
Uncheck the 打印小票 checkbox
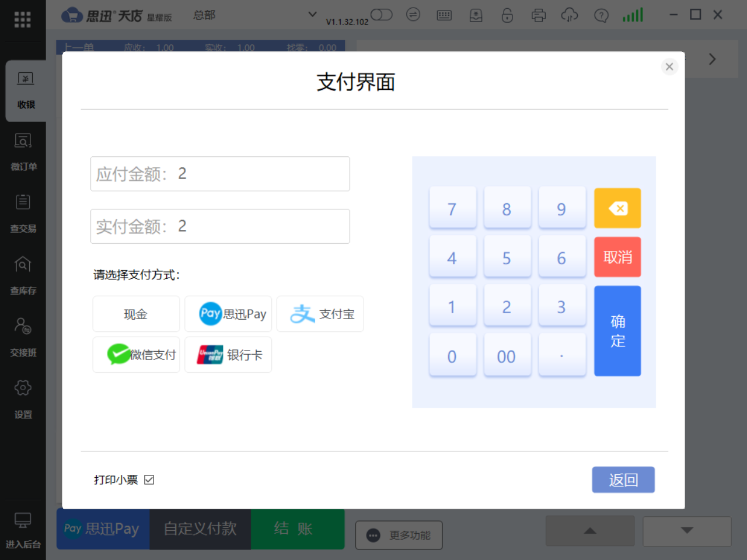coord(150,480)
